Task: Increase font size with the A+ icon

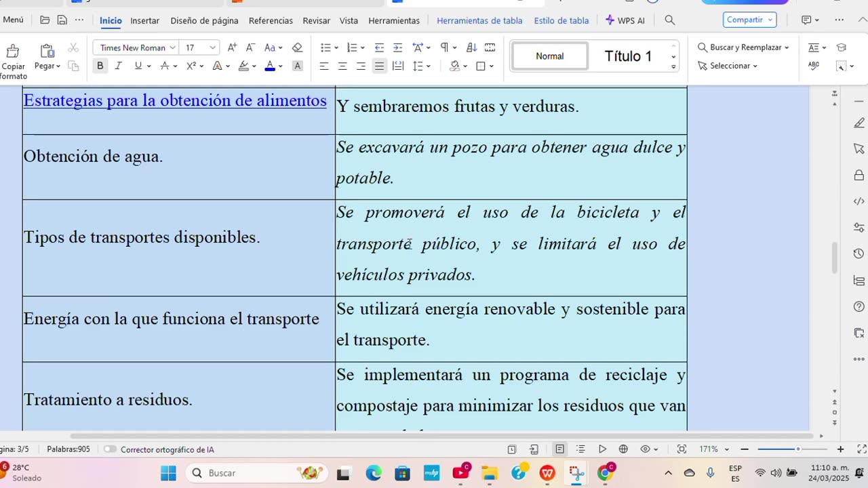Action: 232,47
